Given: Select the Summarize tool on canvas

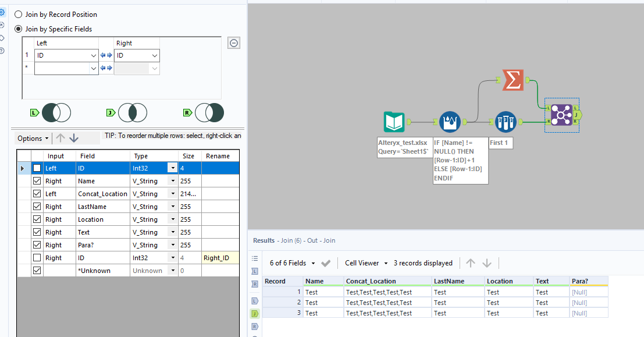Looking at the screenshot, I should click(513, 80).
